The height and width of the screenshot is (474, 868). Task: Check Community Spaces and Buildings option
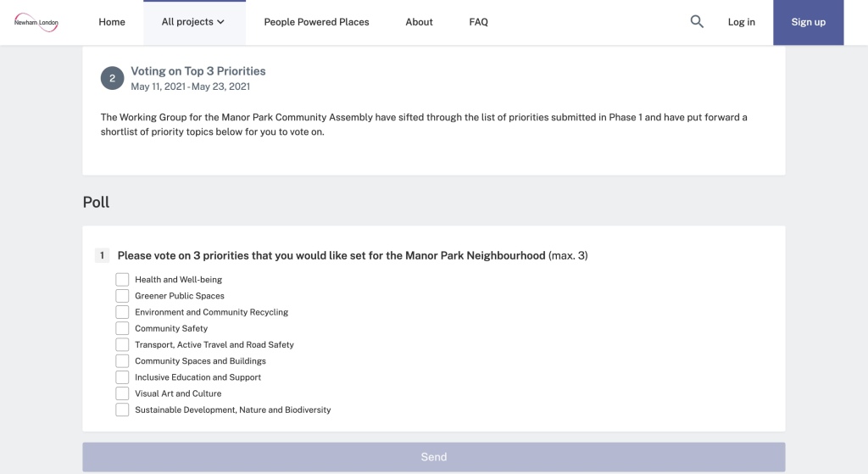(x=122, y=361)
